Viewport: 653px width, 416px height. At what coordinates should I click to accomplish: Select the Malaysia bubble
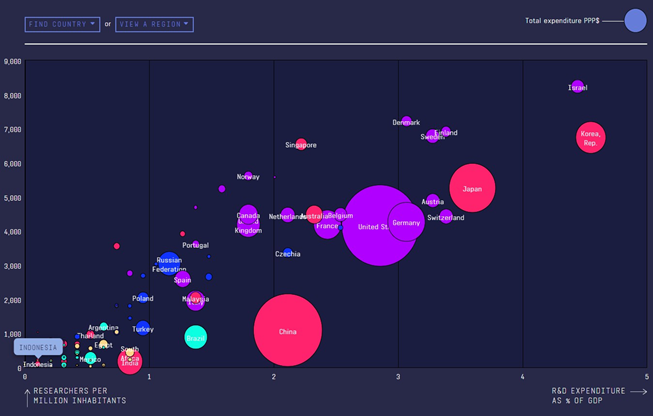pyautogui.click(x=195, y=300)
